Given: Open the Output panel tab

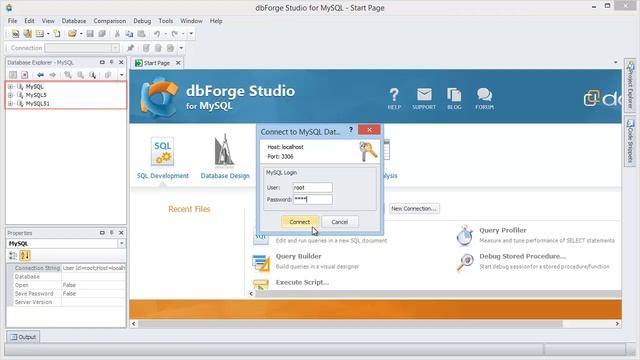Looking at the screenshot, I should 23,337.
